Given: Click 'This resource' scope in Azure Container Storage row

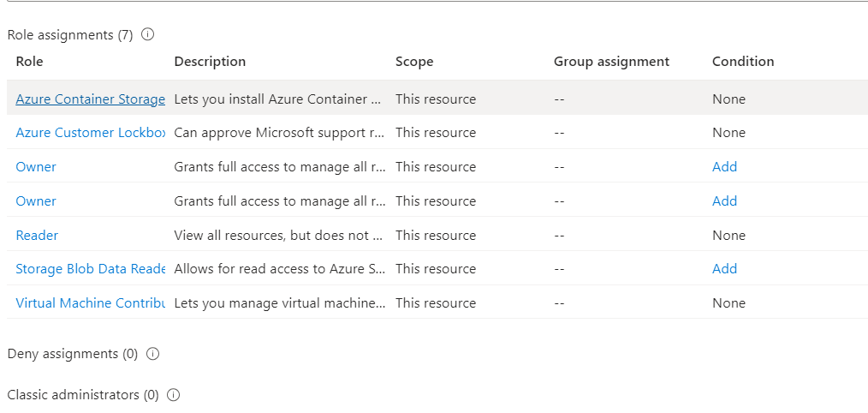Looking at the screenshot, I should (436, 99).
